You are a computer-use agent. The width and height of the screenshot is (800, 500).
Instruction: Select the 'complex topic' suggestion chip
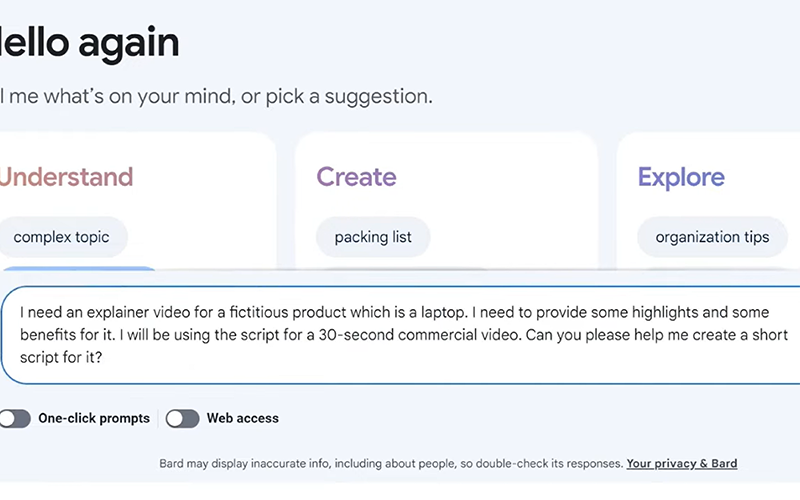click(62, 238)
